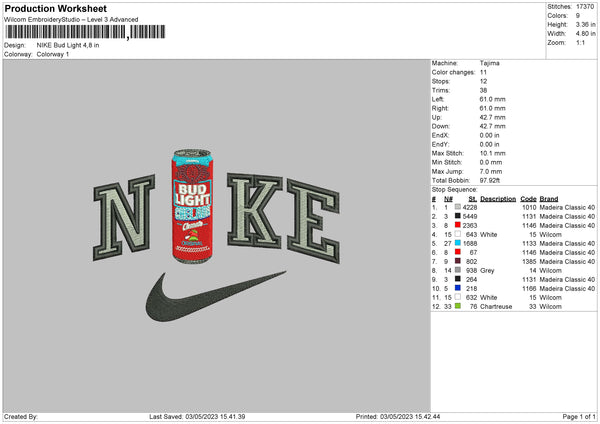Click the white swatch in stop row 11

pos(458,297)
